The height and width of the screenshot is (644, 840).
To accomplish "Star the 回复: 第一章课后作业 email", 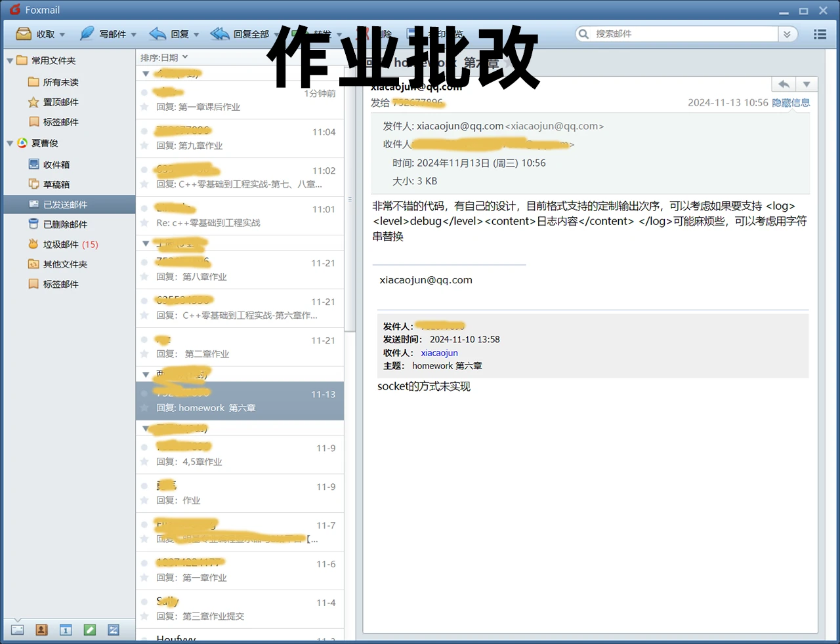I will pyautogui.click(x=144, y=107).
